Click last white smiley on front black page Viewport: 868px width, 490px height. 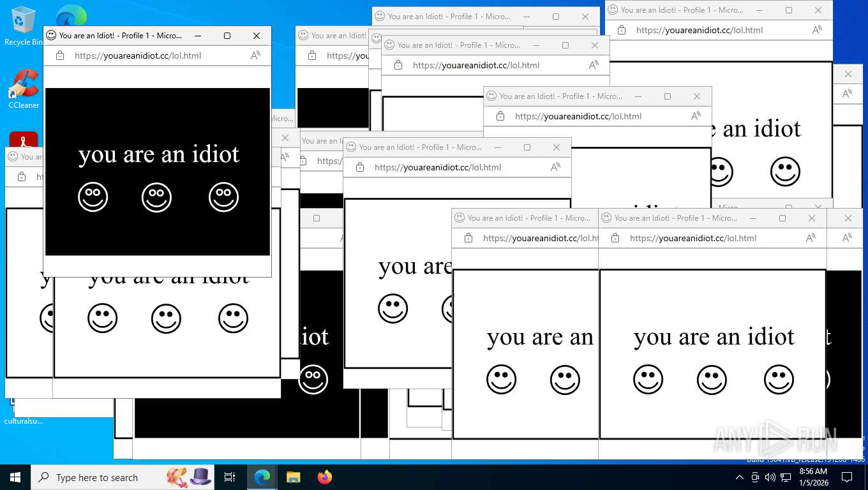click(223, 197)
